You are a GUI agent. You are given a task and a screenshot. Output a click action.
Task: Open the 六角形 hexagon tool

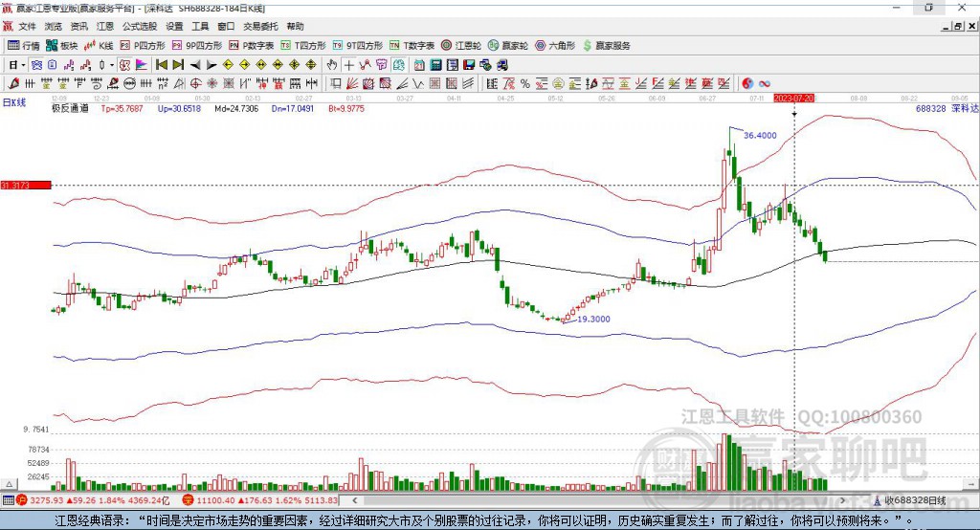[x=555, y=46]
